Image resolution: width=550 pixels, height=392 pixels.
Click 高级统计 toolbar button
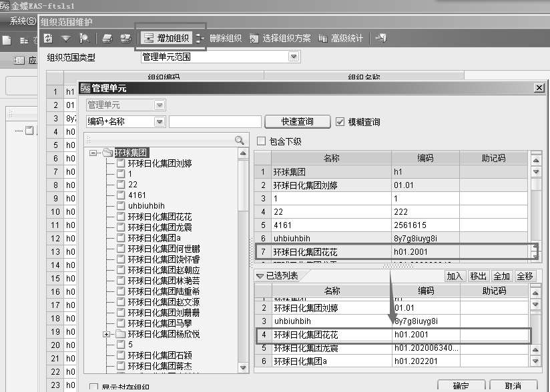coord(340,38)
